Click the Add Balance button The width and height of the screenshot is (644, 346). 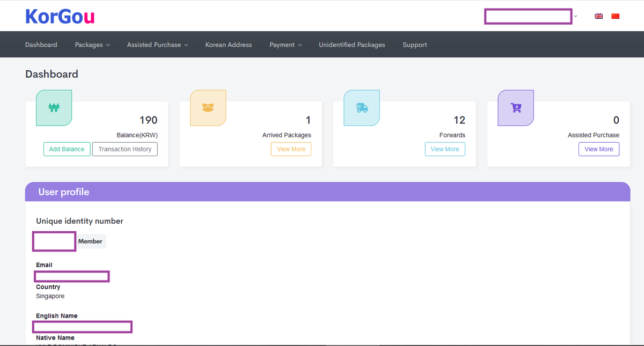(x=67, y=149)
